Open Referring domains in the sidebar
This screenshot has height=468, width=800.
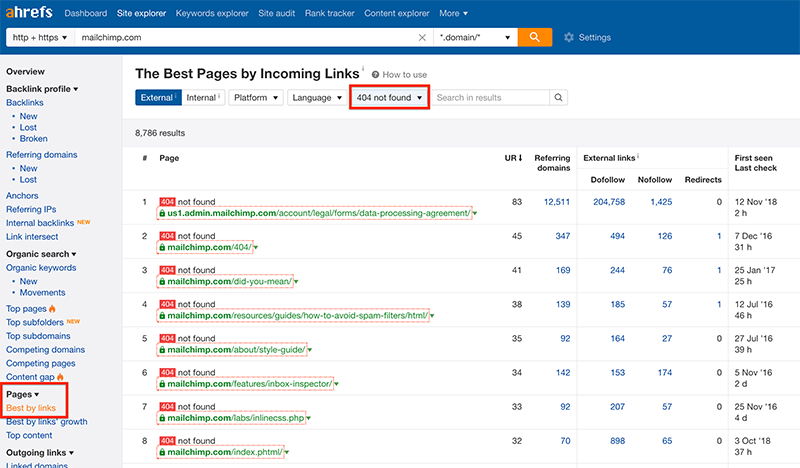(x=42, y=155)
